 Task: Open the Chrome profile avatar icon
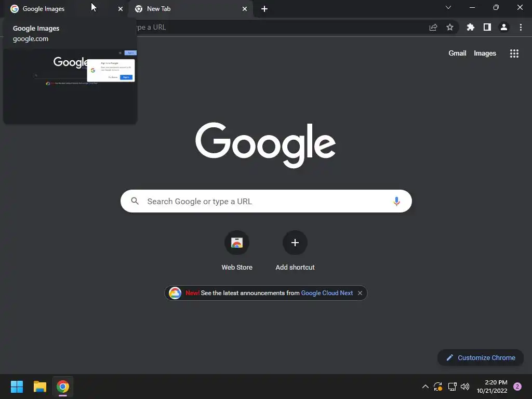click(504, 27)
